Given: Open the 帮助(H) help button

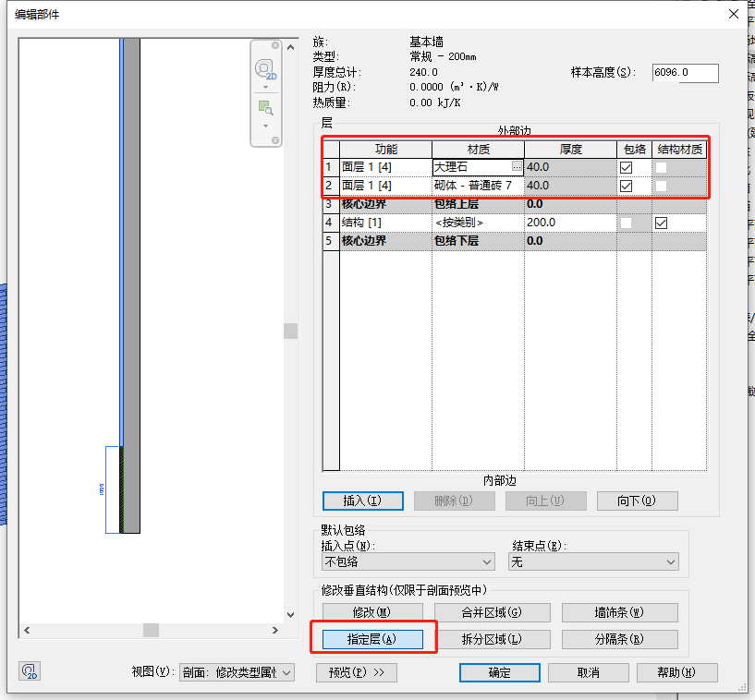Looking at the screenshot, I should [677, 672].
